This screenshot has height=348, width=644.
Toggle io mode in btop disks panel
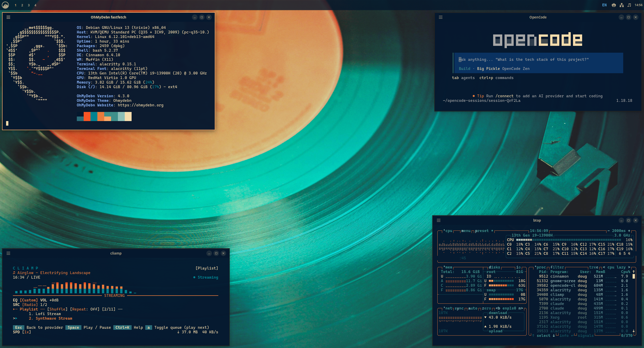(518, 267)
